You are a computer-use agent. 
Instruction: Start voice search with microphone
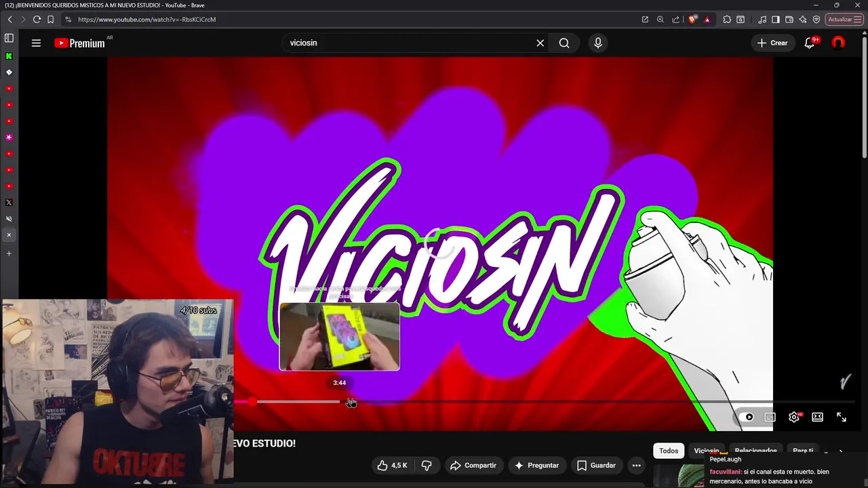[x=597, y=43]
